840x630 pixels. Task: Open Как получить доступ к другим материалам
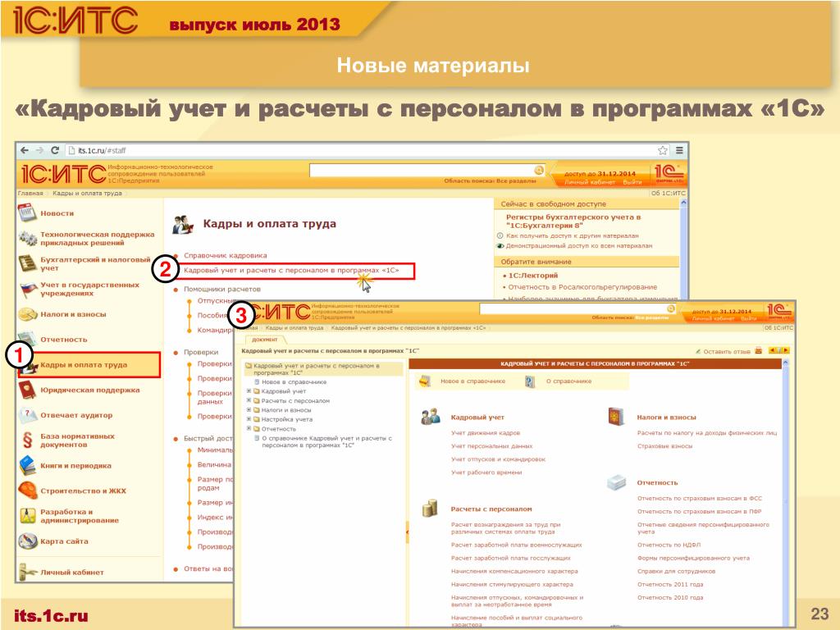(572, 235)
